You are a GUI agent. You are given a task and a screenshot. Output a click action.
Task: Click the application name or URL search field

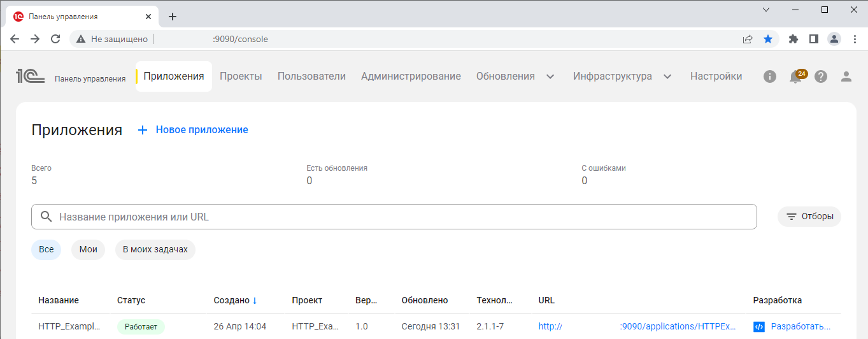click(394, 217)
